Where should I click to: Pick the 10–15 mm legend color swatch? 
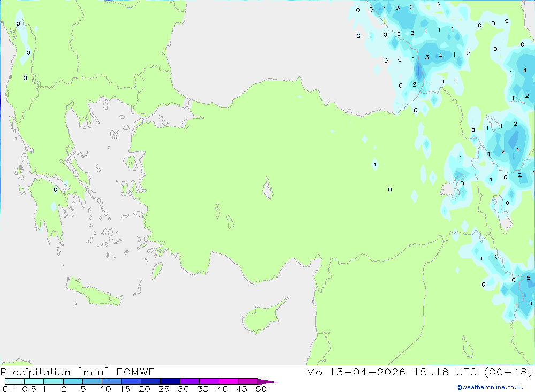(x=112, y=381)
